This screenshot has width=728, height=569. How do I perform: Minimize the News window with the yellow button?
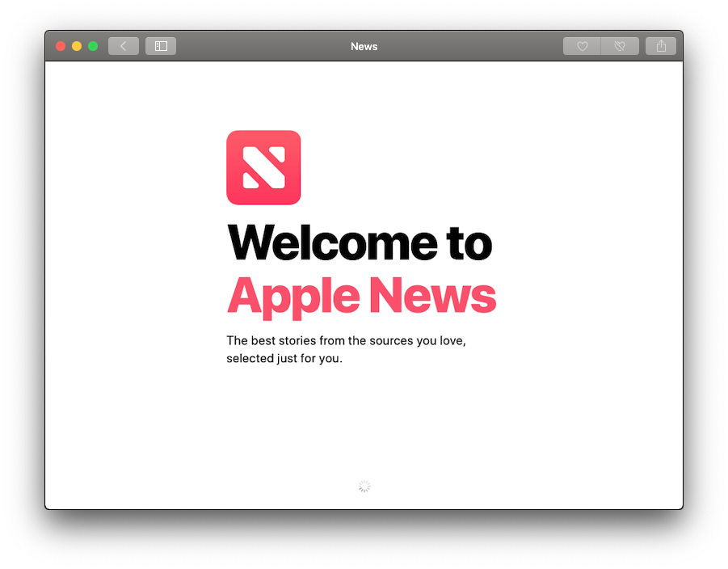tap(77, 46)
